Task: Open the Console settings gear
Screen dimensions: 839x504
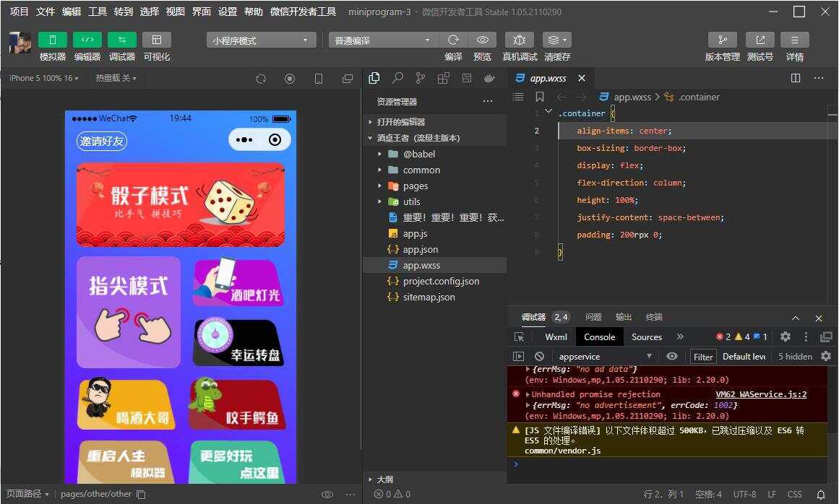Action: coord(785,336)
